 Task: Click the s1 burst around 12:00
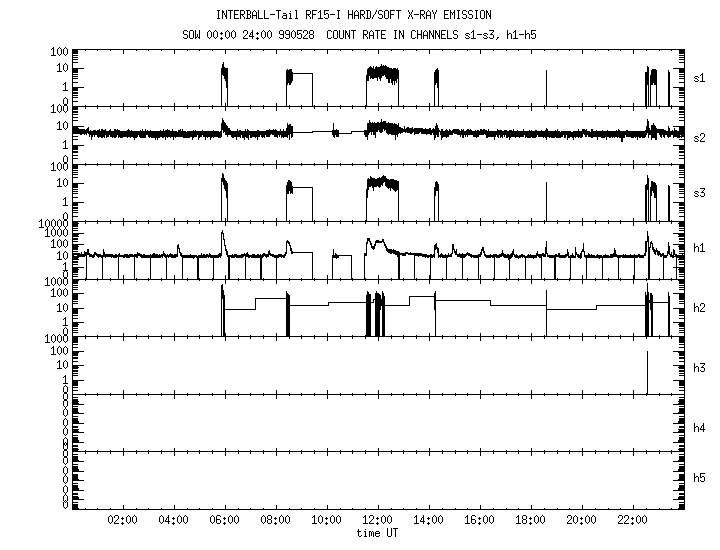point(382,74)
